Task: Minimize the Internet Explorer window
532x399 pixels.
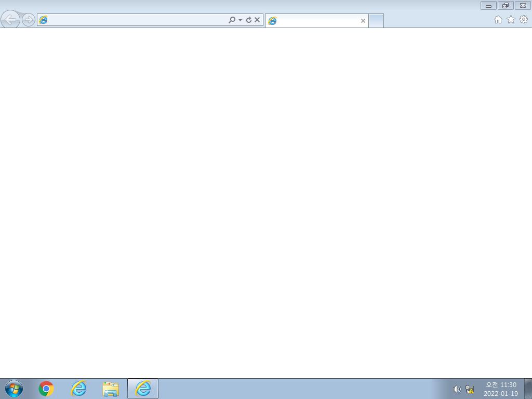Action: click(x=488, y=5)
